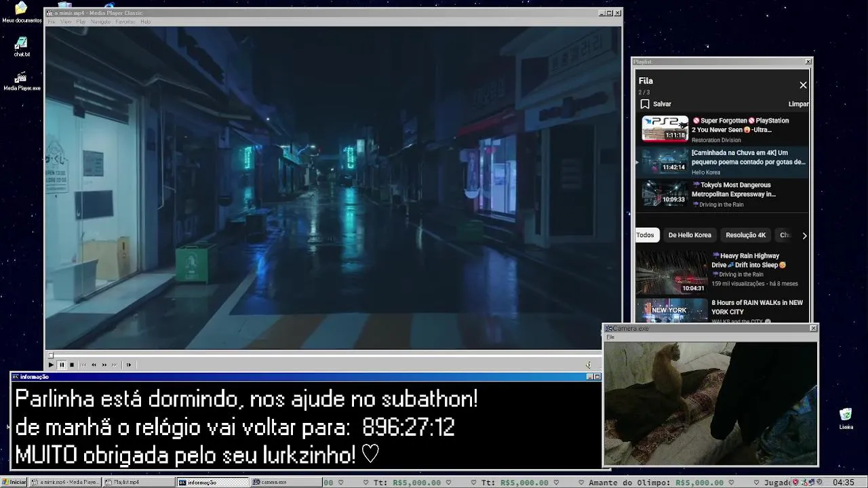
Task: Click the Heavy Rain Highway Drive title
Action: click(x=749, y=260)
